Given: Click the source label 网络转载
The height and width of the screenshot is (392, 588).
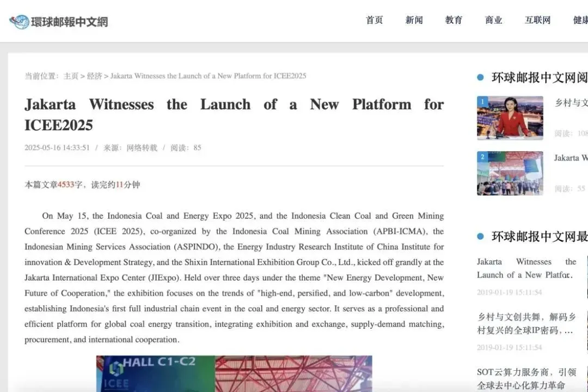Looking at the screenshot, I should click(x=142, y=148).
